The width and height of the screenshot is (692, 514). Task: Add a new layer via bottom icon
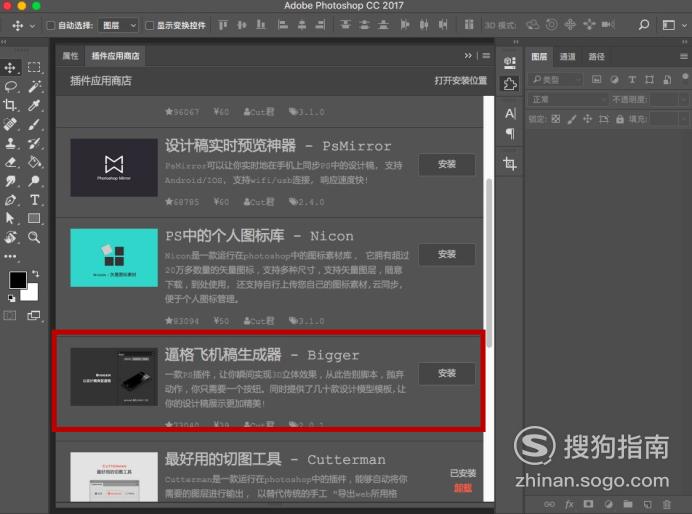(x=647, y=504)
